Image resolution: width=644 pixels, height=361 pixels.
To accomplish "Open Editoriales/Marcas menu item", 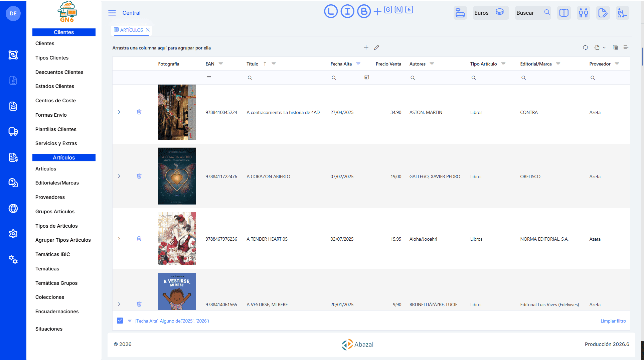I will click(x=57, y=183).
